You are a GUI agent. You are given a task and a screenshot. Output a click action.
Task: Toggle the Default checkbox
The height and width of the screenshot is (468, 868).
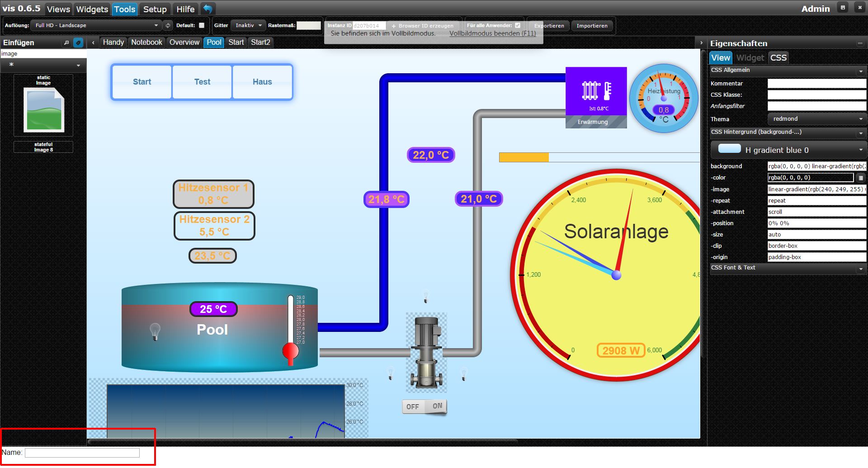click(202, 26)
